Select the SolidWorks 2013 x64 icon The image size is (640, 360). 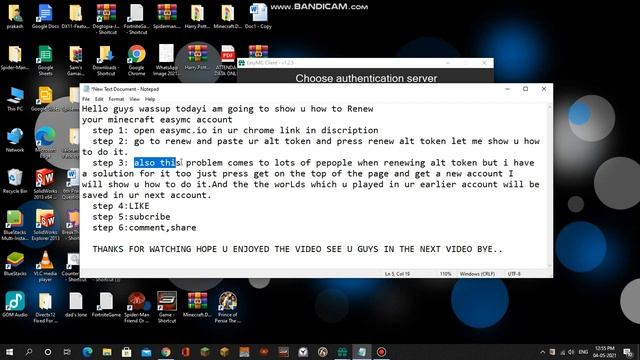click(x=45, y=184)
